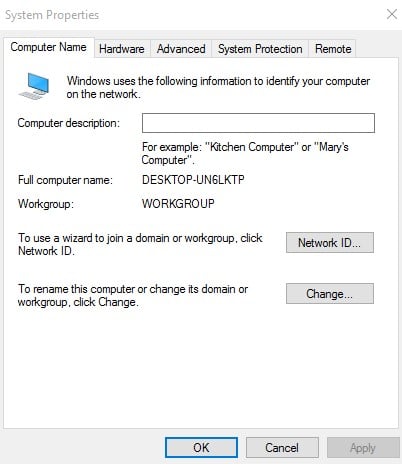
Task: Click the 'Computer description:' label
Action: [68, 123]
